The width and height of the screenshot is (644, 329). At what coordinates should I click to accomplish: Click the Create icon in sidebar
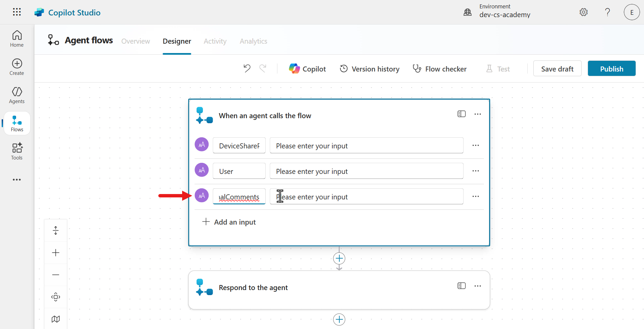16,67
